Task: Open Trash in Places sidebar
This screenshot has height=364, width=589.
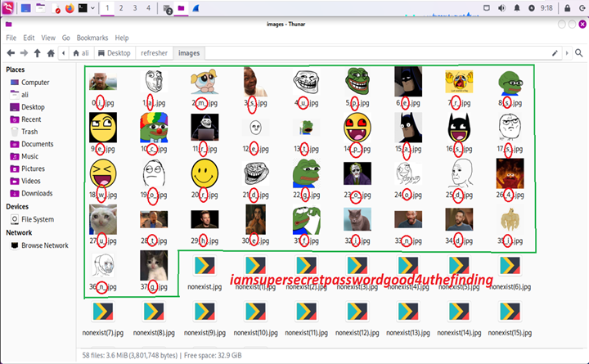Action: pos(24,132)
